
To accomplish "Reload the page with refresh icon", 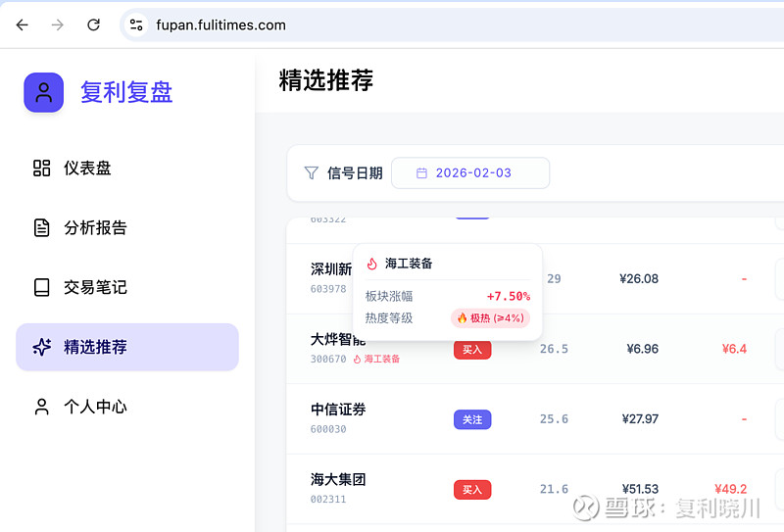I will (93, 24).
